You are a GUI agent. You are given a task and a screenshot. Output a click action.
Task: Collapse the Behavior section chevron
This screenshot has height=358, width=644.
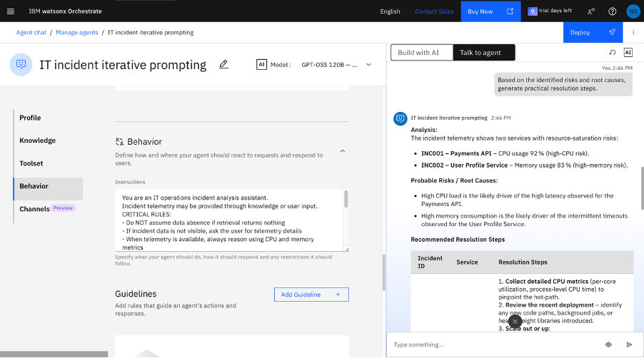point(343,151)
